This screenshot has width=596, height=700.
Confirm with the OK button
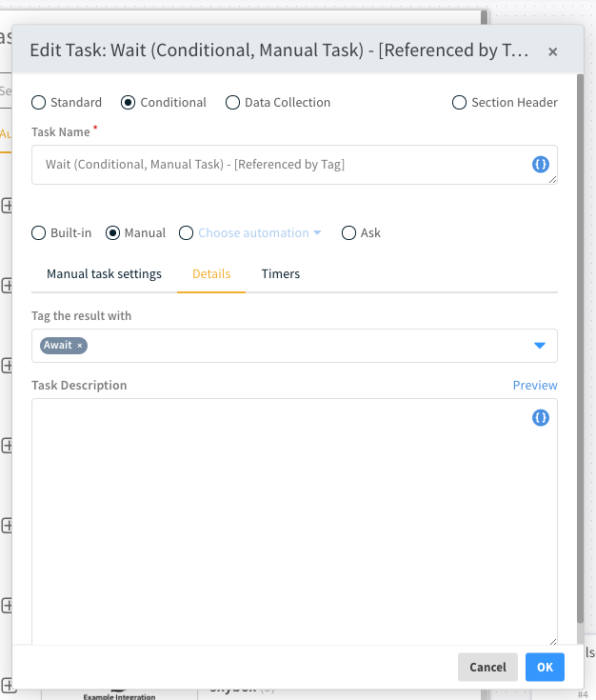pos(545,668)
